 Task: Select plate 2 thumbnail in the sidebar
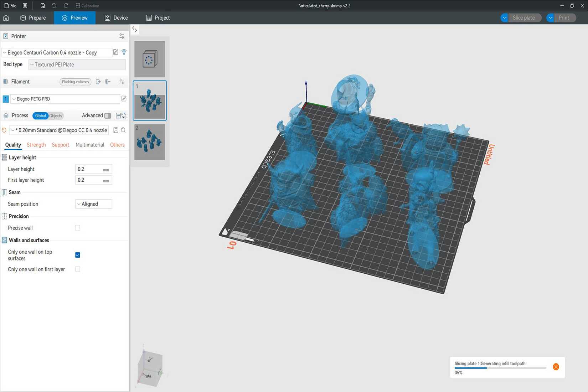tap(149, 142)
